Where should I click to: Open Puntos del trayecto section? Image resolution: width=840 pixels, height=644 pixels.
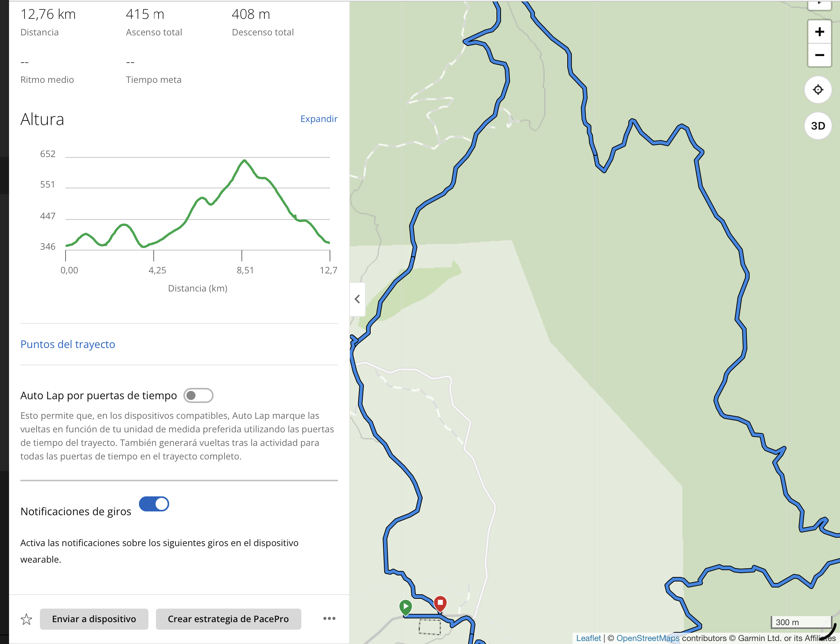(x=67, y=344)
